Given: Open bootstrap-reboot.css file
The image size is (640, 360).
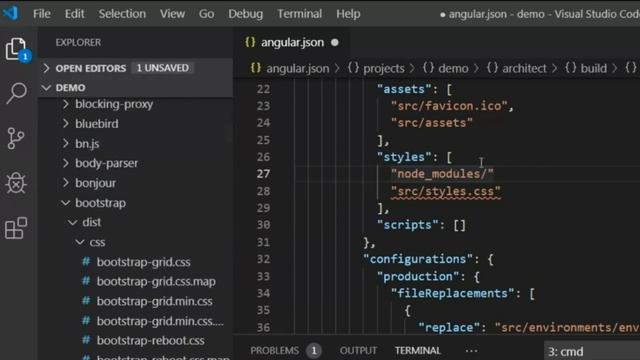Looking at the screenshot, I should (150, 340).
